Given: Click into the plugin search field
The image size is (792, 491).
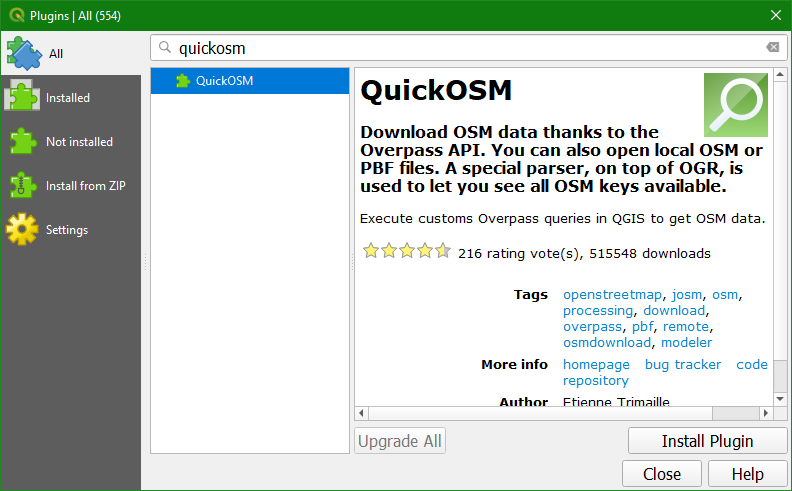Looking at the screenshot, I should click(467, 47).
